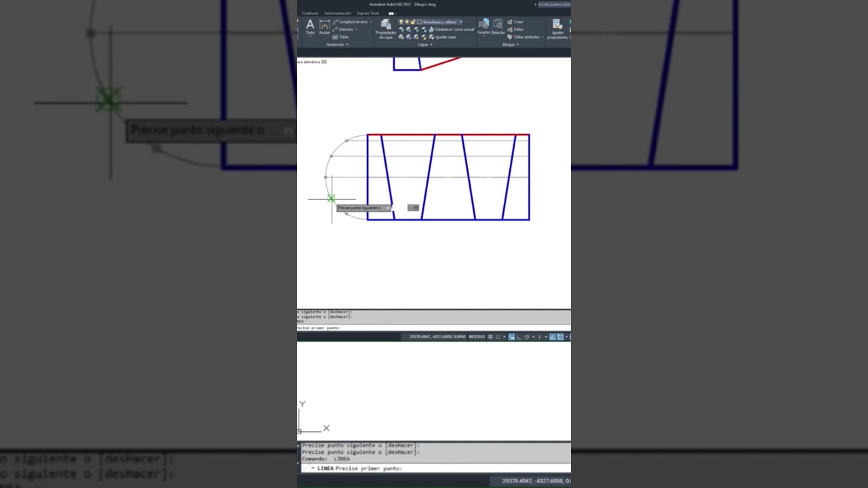Click the keyword search box in title bar

coord(555,4)
